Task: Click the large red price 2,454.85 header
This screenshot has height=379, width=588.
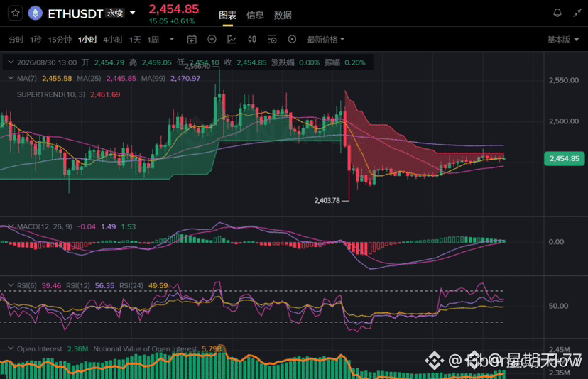Action: pyautogui.click(x=174, y=9)
